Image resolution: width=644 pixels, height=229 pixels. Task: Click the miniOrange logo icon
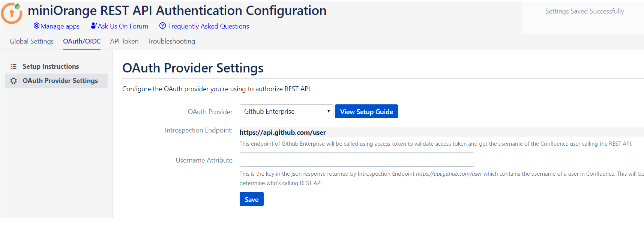tap(12, 13)
